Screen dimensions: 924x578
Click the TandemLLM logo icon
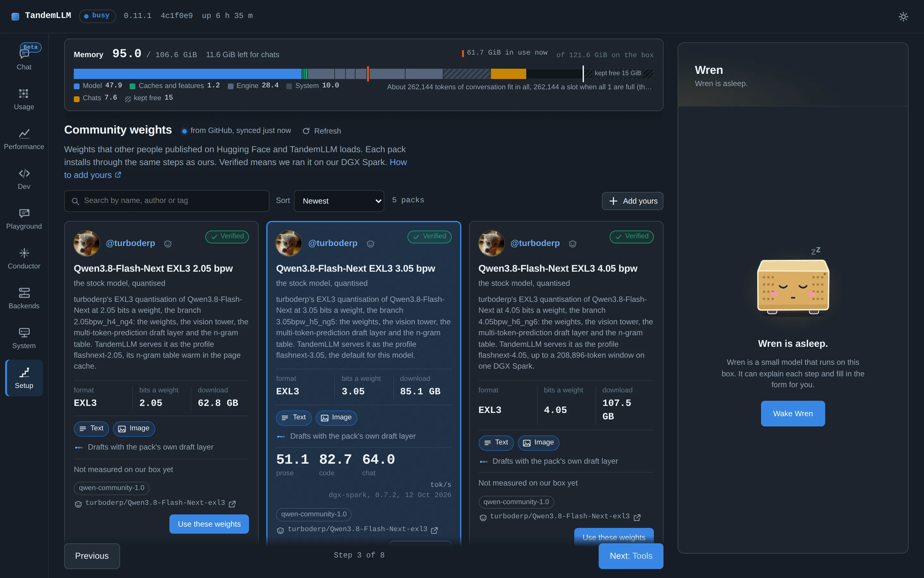(x=15, y=16)
